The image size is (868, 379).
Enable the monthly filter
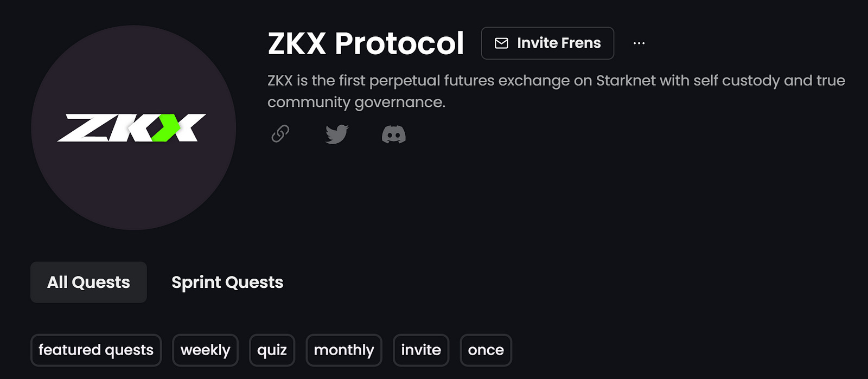click(x=343, y=350)
